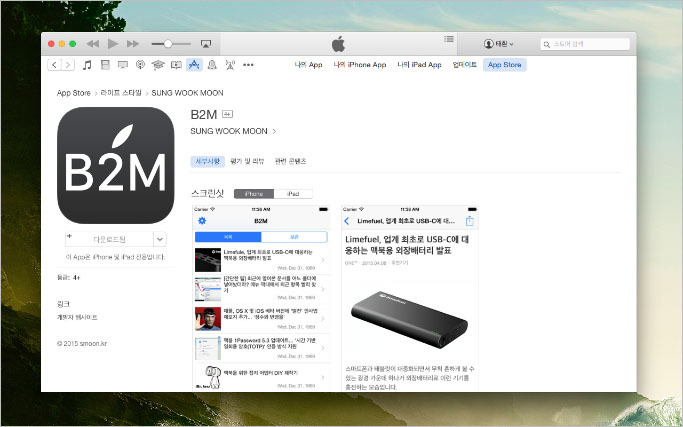Switch to the 나의 iPad App tab
The height and width of the screenshot is (427, 683).
tap(419, 64)
